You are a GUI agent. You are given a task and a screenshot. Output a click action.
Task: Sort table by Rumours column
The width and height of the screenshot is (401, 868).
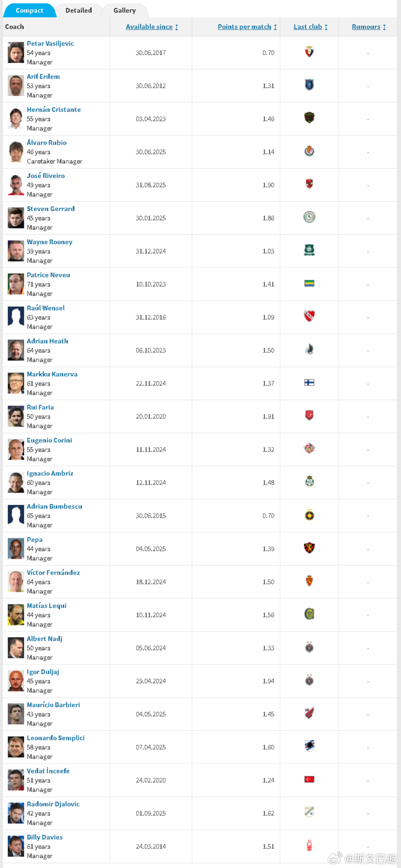[x=369, y=27]
